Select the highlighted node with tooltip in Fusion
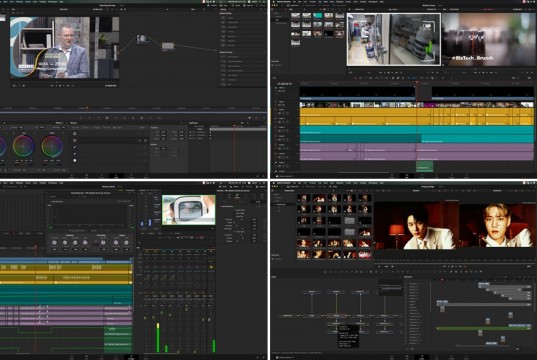Image resolution: width=537 pixels, height=360 pixels. pos(336,315)
